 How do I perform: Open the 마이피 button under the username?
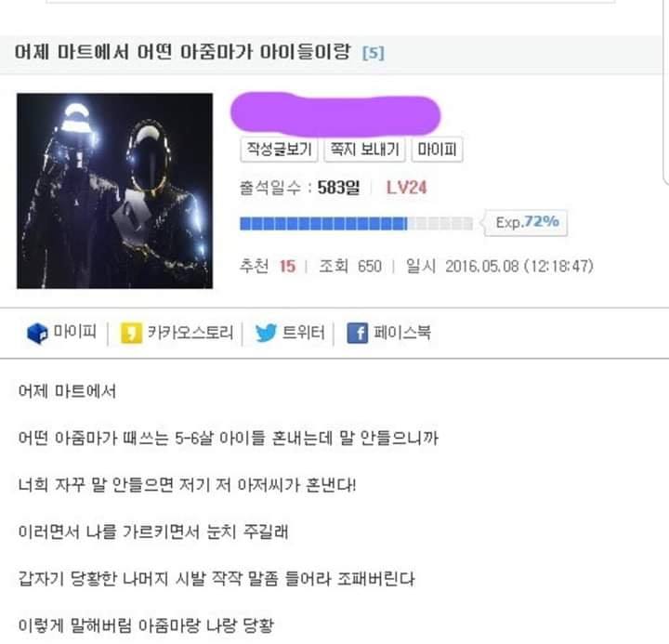point(437,150)
